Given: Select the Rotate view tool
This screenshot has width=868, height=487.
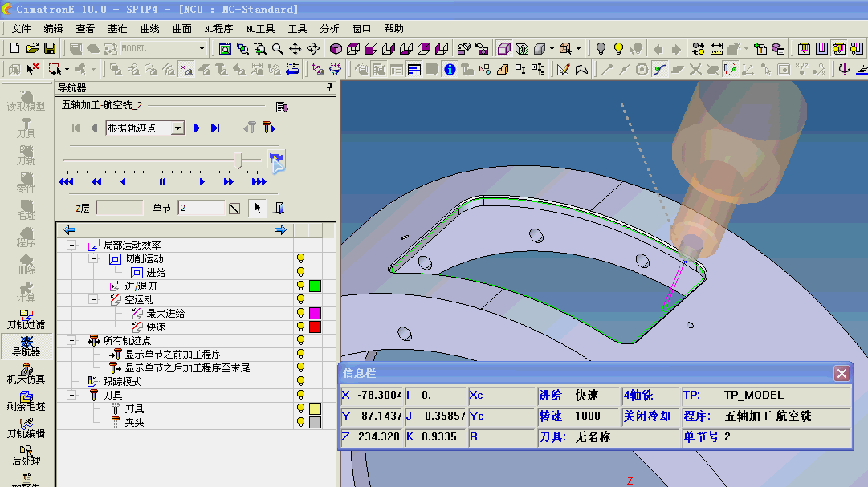Looking at the screenshot, I should [313, 49].
